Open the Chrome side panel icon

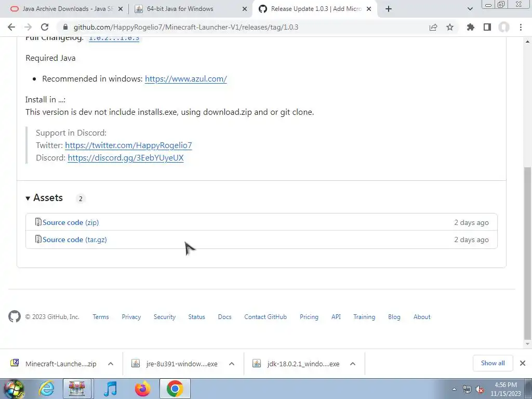(487, 27)
